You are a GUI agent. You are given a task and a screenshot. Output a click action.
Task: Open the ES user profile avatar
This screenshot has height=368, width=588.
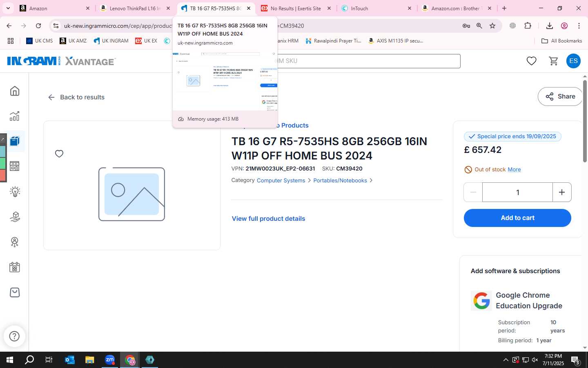pyautogui.click(x=573, y=61)
